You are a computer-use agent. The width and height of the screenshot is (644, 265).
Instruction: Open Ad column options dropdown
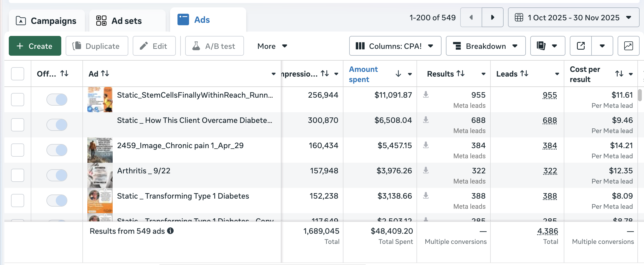tap(274, 74)
